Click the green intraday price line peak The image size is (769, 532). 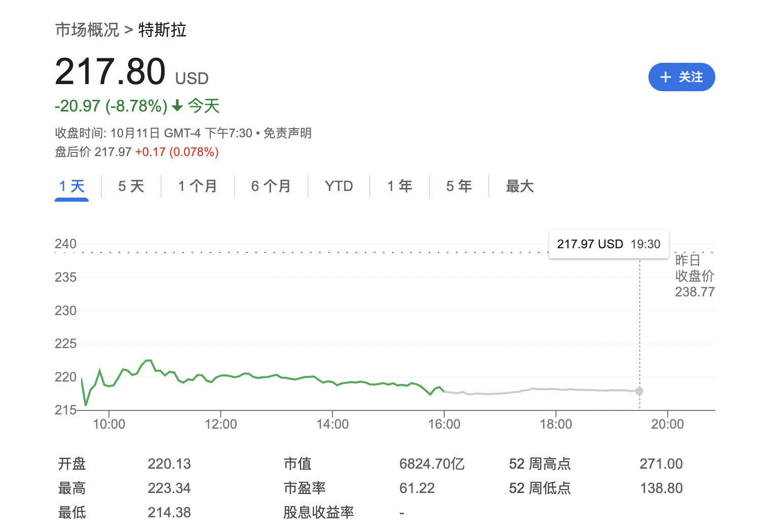(x=148, y=361)
